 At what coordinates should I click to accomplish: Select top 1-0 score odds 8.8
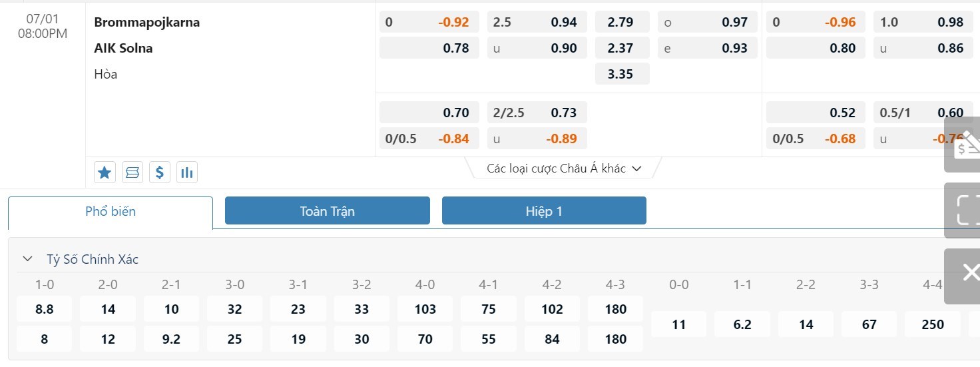tap(45, 309)
